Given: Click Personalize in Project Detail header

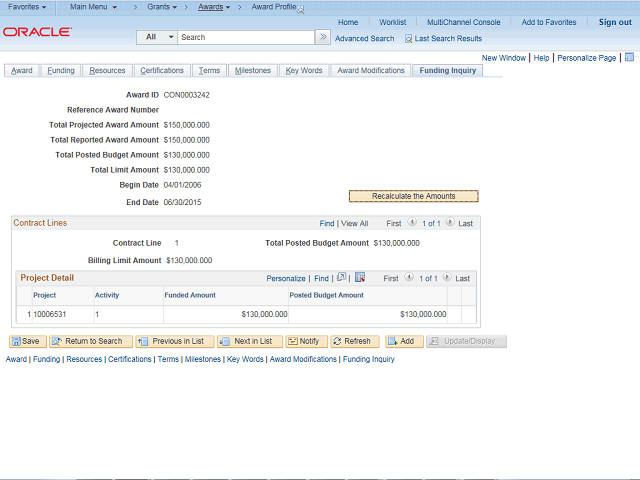Looking at the screenshot, I should [286, 278].
